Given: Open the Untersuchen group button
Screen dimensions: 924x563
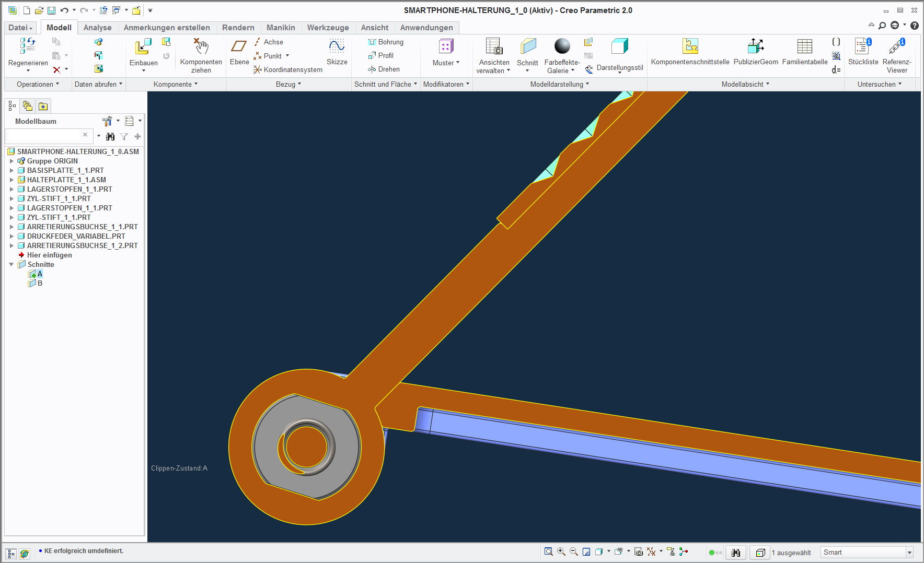Looking at the screenshot, I should click(880, 84).
